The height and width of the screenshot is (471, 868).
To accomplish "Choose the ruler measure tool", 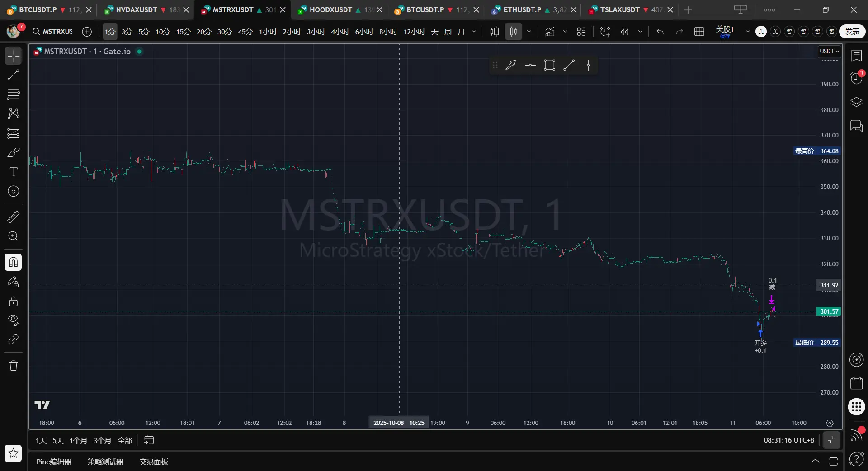I will 14,217.
